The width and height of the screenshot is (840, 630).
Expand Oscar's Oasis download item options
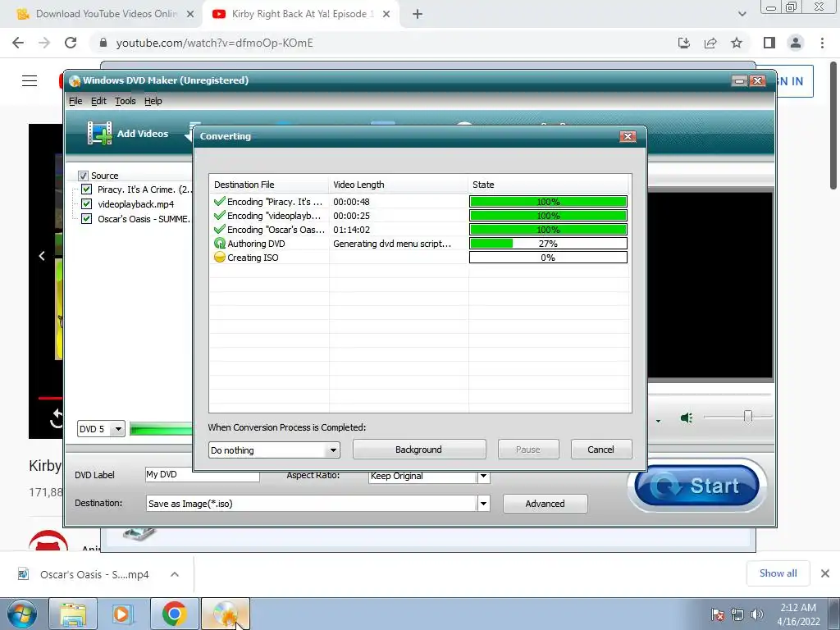[175, 574]
